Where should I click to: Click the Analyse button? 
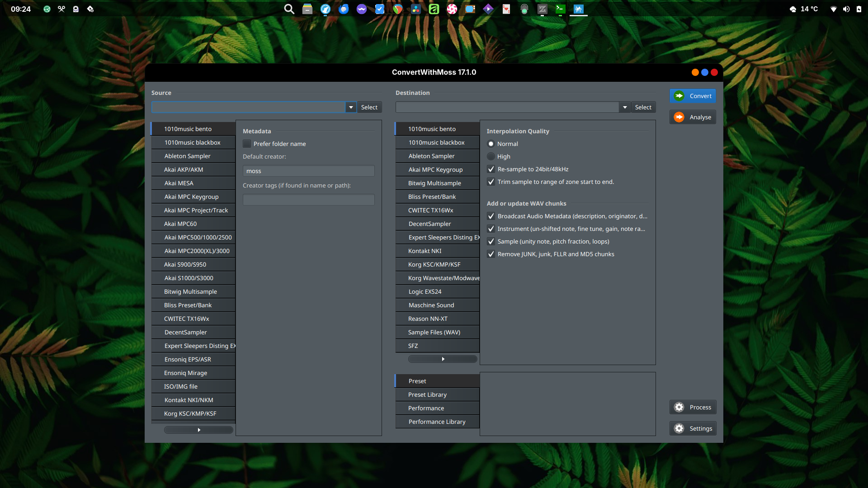[693, 117]
